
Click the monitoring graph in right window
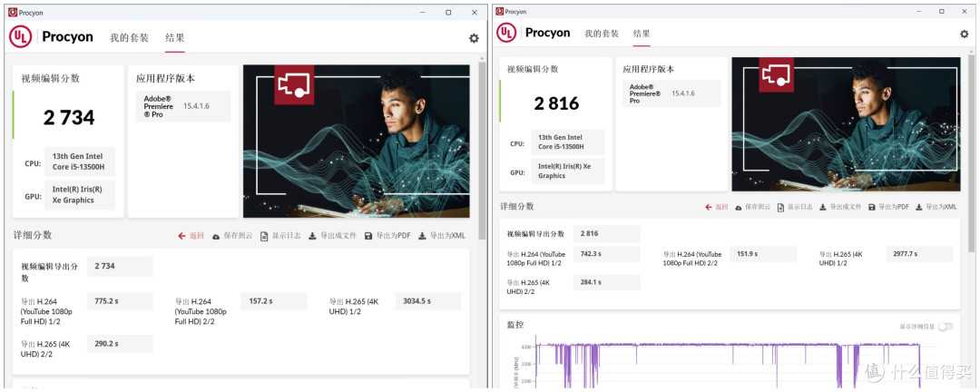tap(728, 365)
